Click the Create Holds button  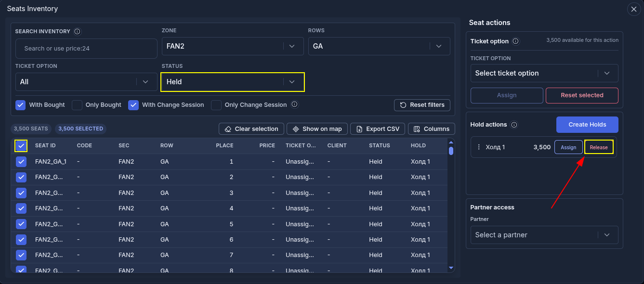(x=587, y=125)
